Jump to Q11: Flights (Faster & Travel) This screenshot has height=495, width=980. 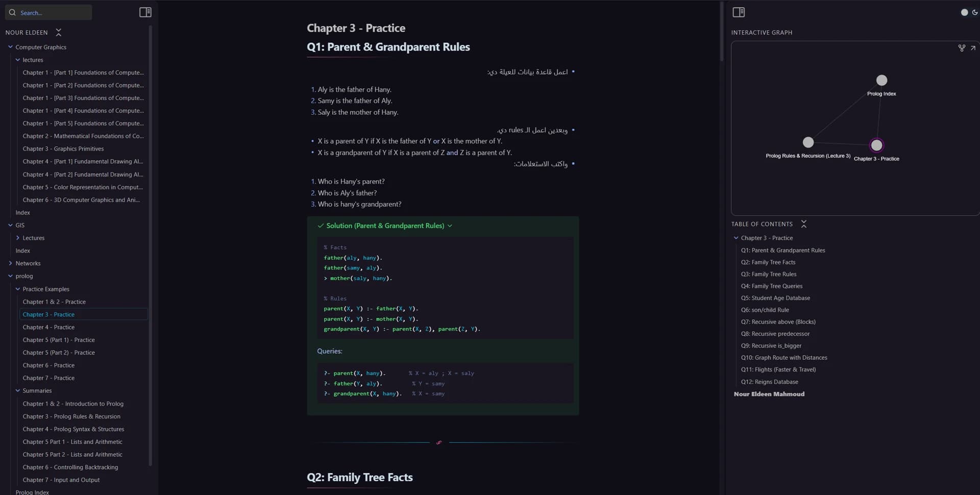pyautogui.click(x=778, y=370)
